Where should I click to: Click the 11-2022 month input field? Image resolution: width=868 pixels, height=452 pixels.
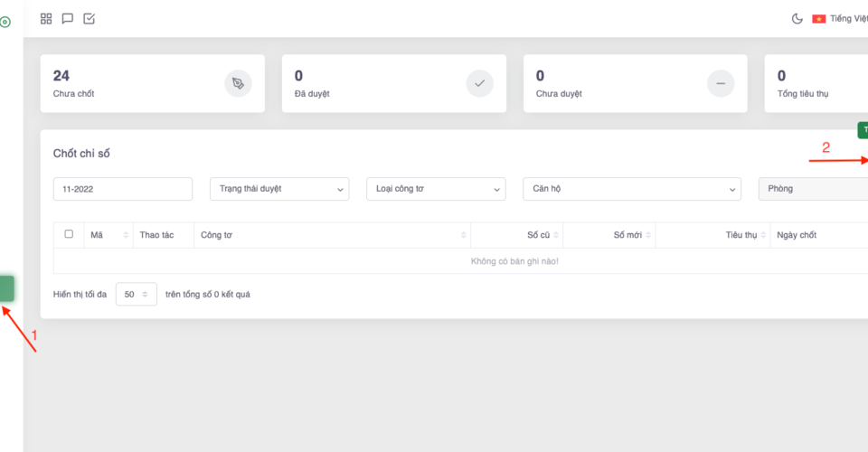123,189
